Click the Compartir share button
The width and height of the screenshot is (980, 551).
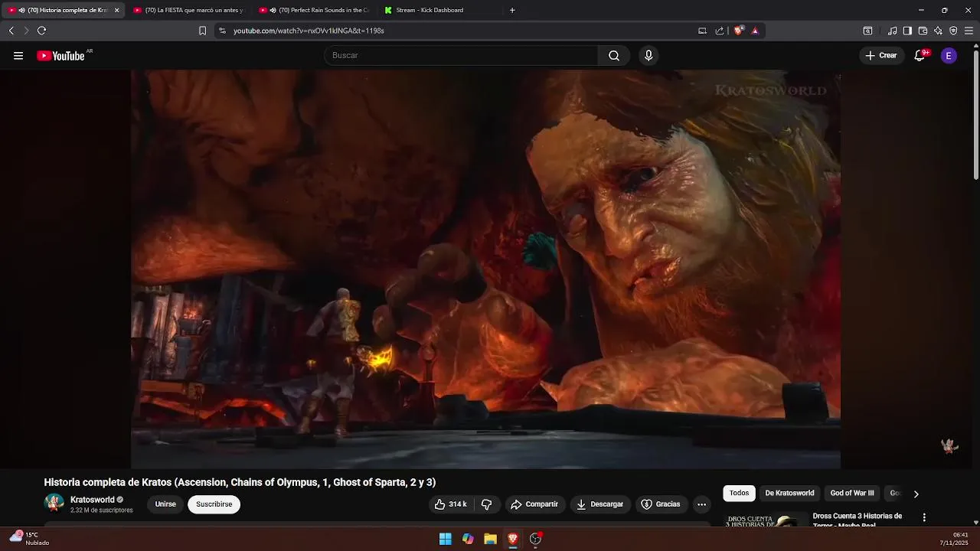click(534, 504)
